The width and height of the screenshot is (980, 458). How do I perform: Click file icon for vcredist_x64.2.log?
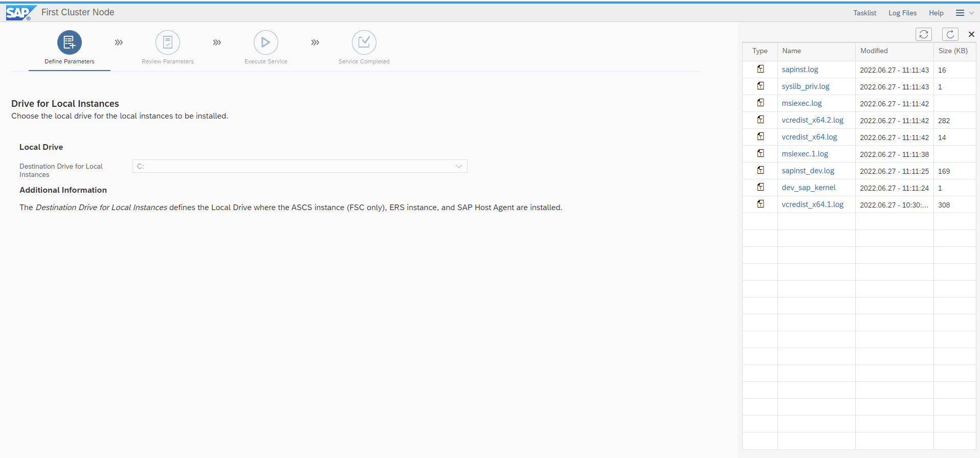[x=761, y=120]
